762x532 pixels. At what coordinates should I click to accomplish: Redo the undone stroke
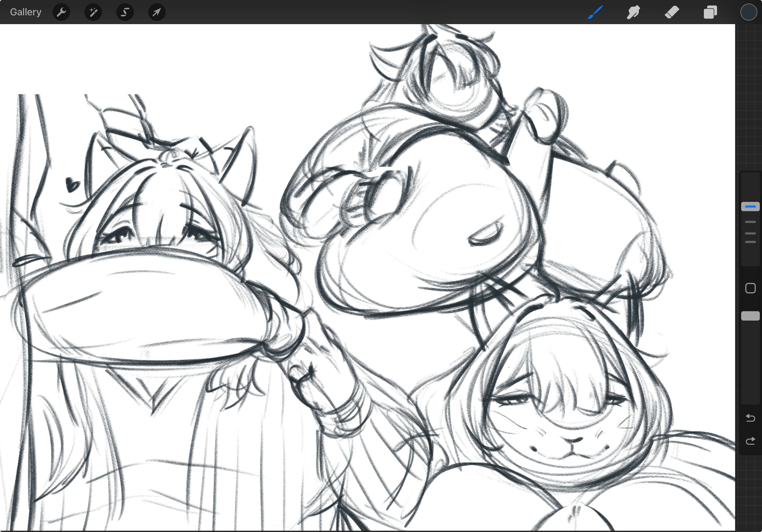(750, 441)
